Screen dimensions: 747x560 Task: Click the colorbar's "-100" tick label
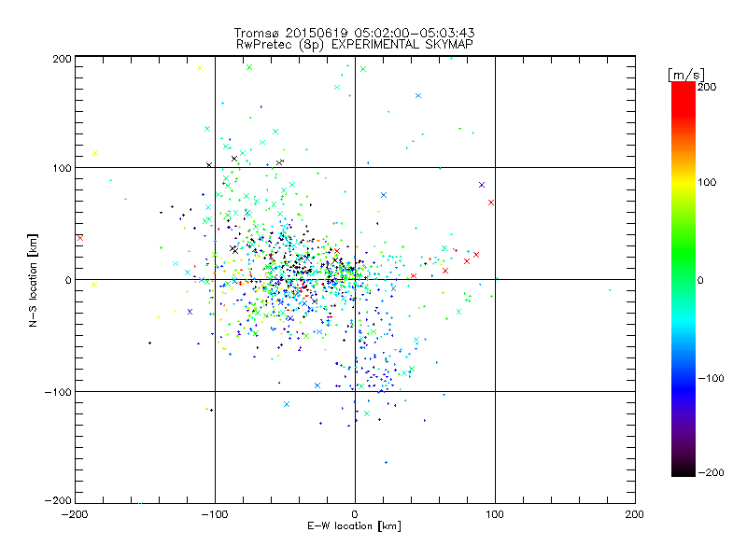[711, 378]
